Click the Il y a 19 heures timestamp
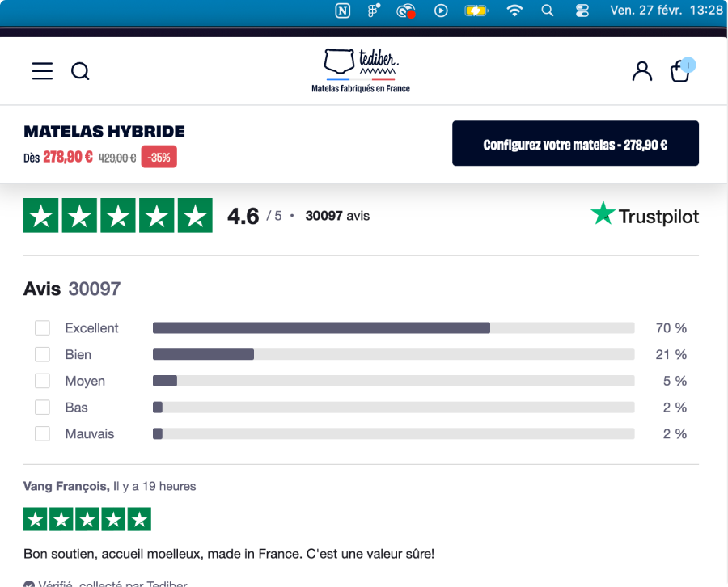Screen dimensions: 728x587 tap(154, 486)
